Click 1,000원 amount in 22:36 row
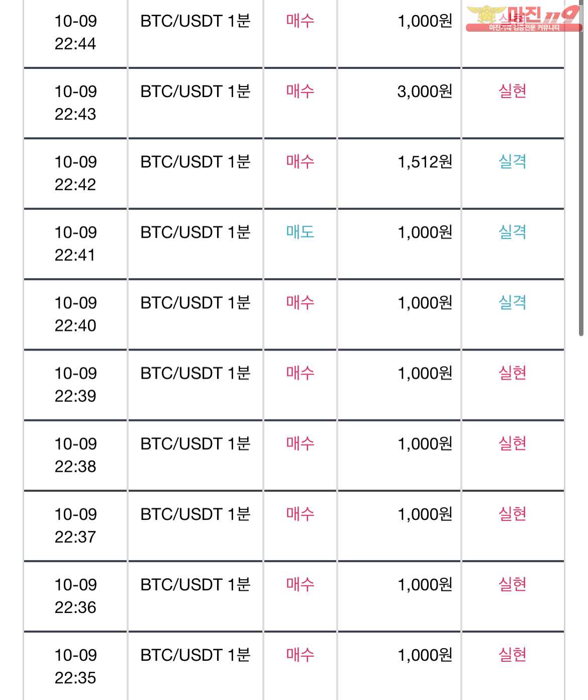 click(x=425, y=584)
